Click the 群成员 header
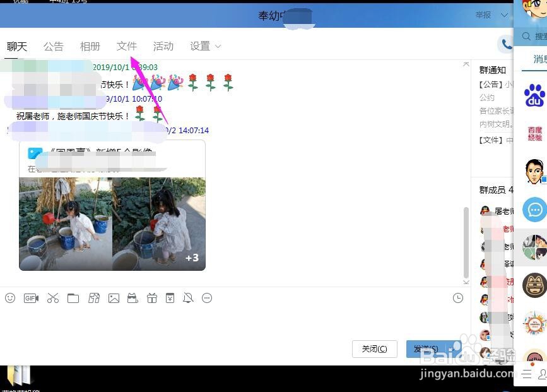547x392 pixels. point(496,190)
